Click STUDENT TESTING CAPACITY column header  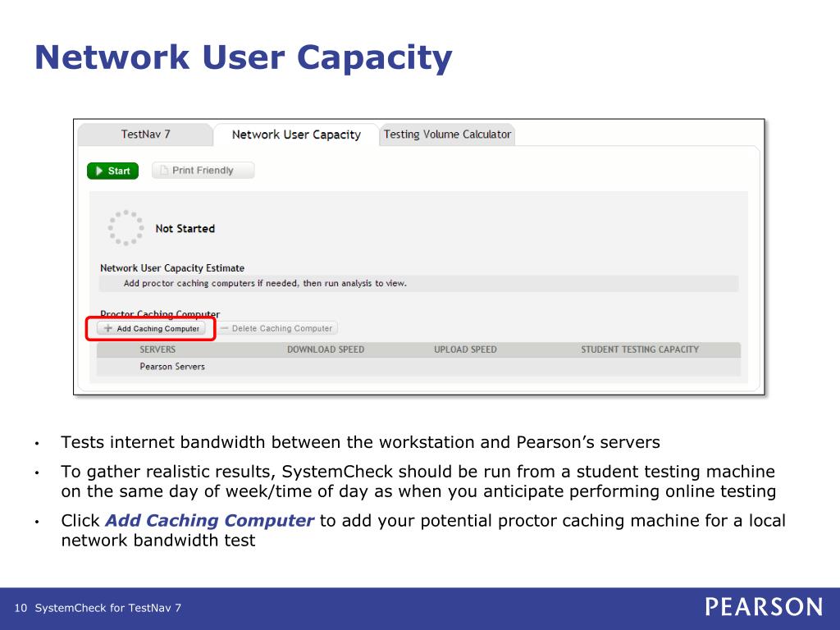click(640, 349)
